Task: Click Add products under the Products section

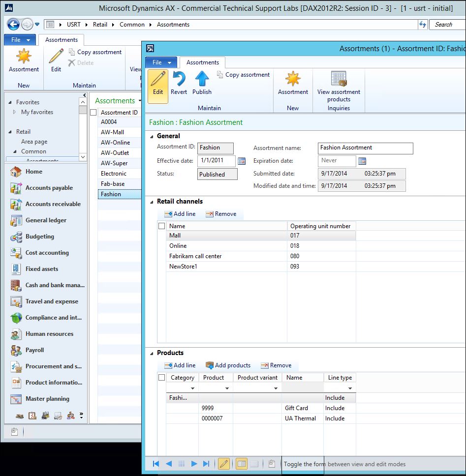Action: (228, 365)
